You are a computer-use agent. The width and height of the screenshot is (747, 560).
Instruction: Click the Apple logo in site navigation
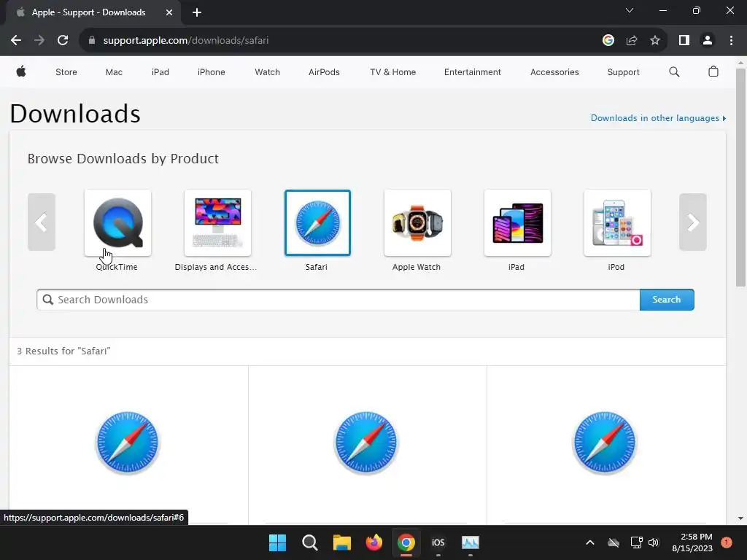click(x=21, y=72)
